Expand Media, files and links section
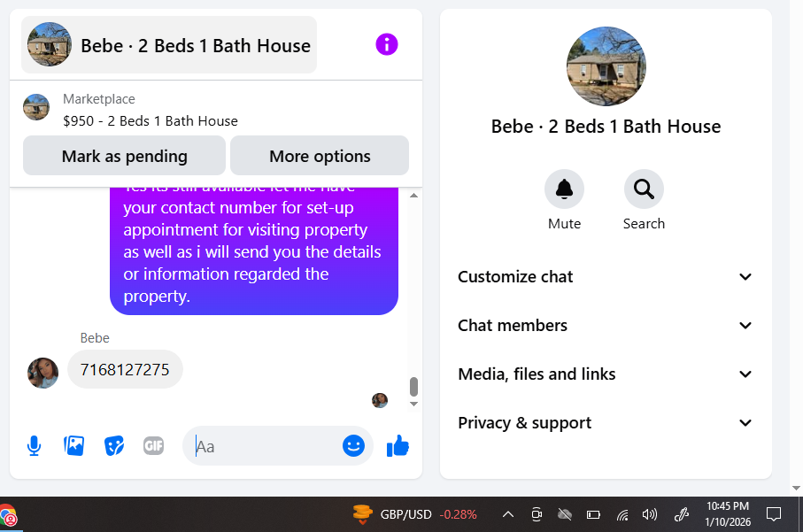This screenshot has height=532, width=803. pyautogui.click(x=606, y=374)
